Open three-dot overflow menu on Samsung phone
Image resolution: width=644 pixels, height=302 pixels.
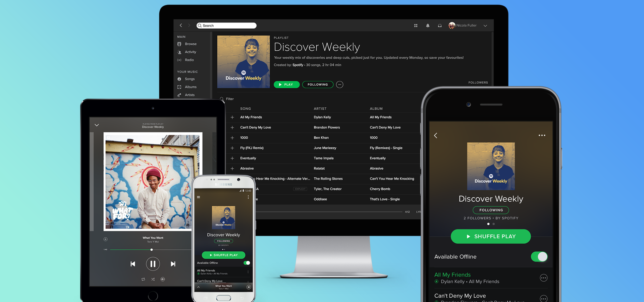pyautogui.click(x=248, y=197)
